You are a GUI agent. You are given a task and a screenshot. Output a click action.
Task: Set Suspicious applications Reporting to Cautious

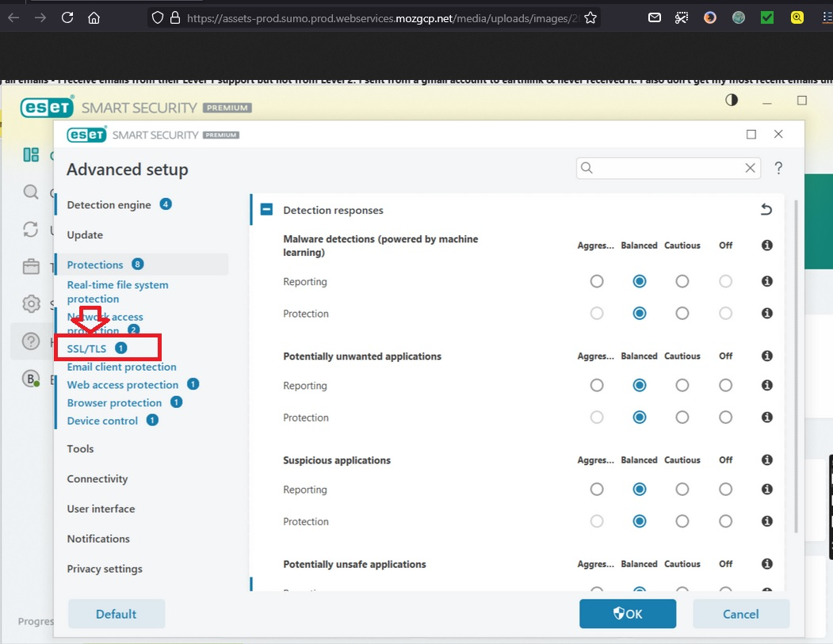click(x=682, y=489)
